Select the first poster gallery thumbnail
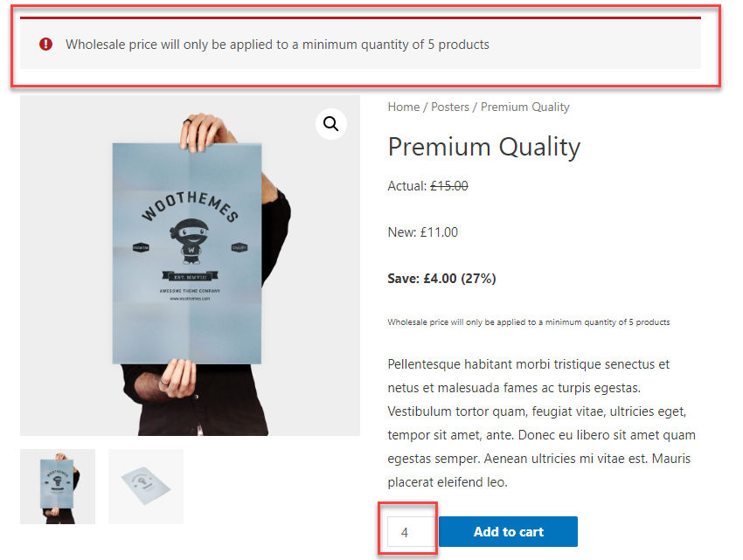This screenshot has width=743, height=560. (58, 487)
